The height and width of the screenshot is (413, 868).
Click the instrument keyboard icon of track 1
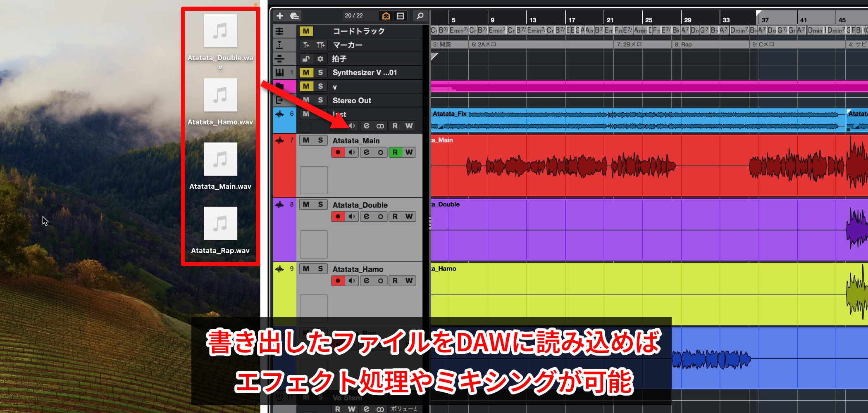[x=279, y=73]
